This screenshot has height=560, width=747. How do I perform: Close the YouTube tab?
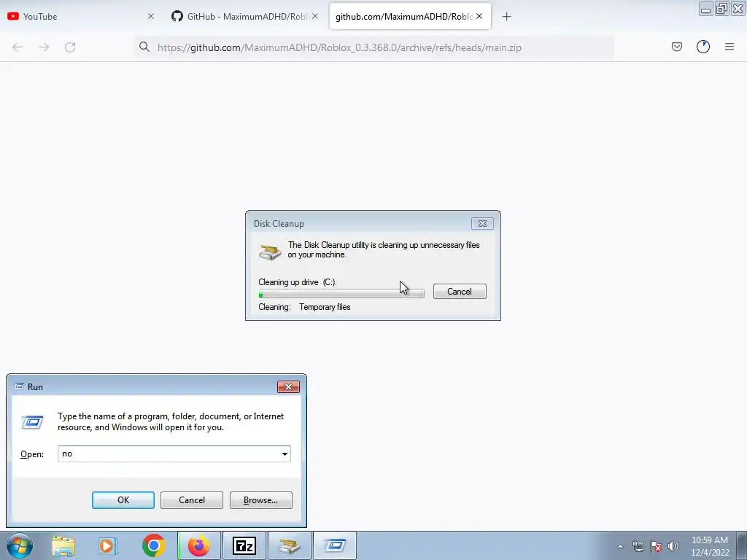151,16
